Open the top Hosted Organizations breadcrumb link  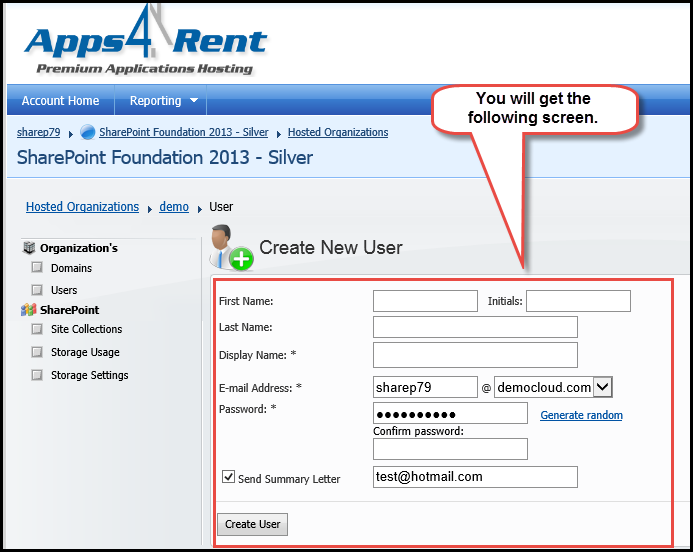[338, 132]
